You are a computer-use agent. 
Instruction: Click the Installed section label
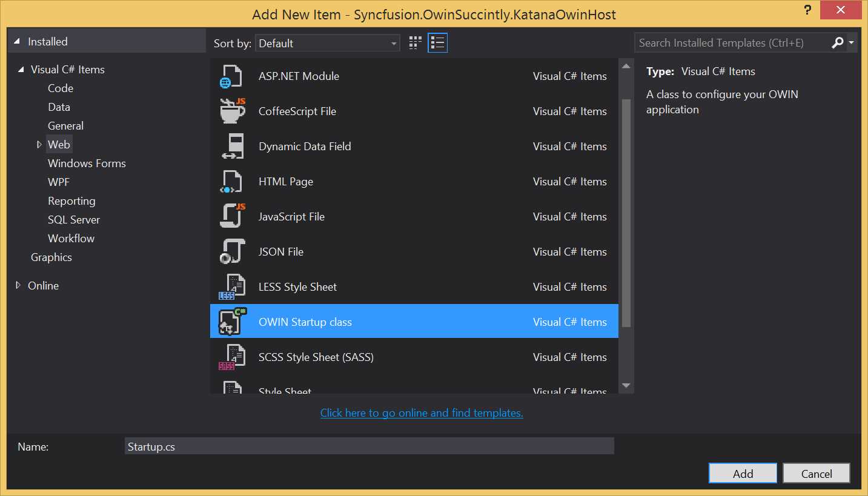pos(48,42)
